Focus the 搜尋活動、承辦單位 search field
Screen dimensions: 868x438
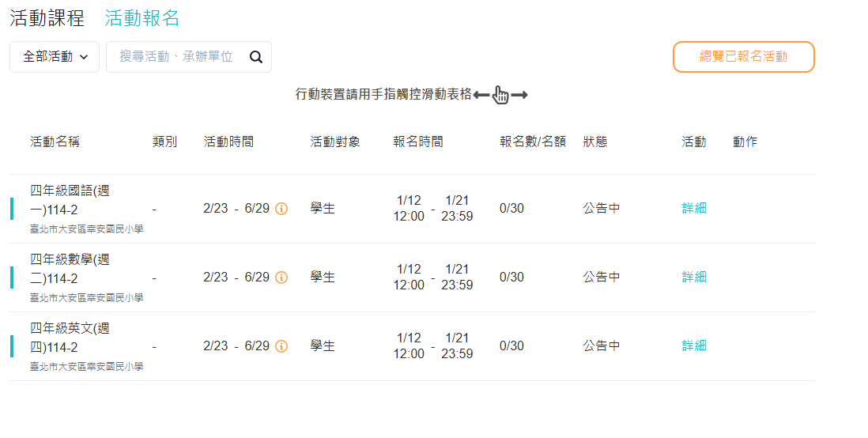click(x=176, y=57)
